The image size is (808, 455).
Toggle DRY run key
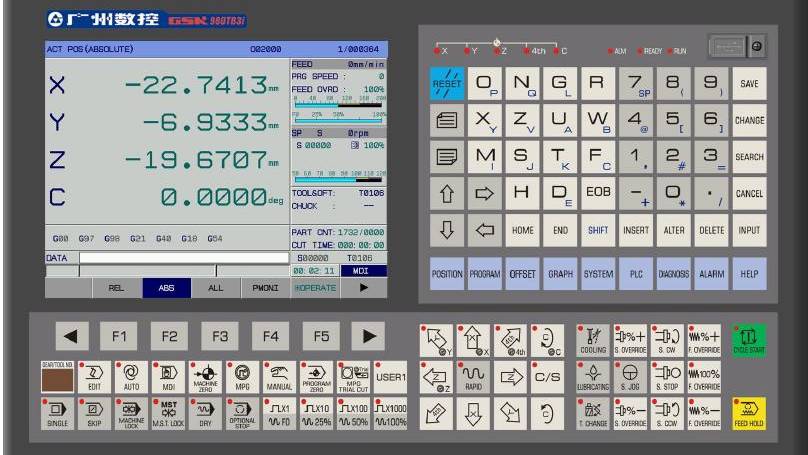(x=206, y=414)
